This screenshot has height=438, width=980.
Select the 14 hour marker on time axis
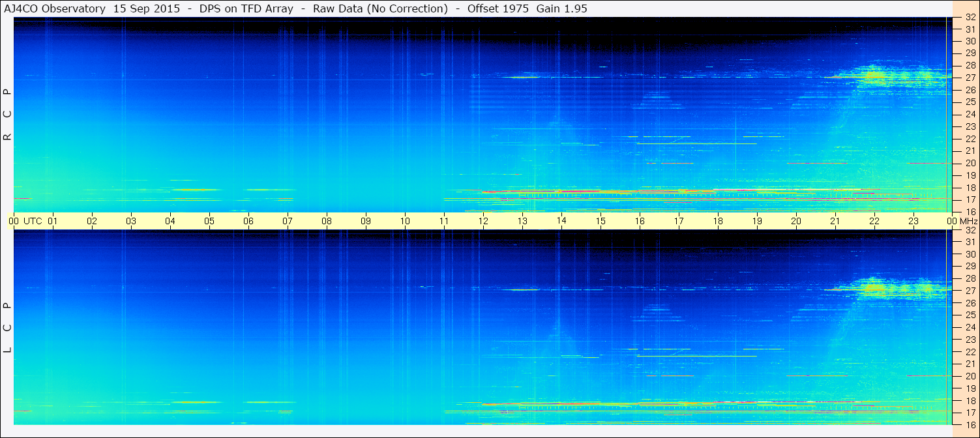pyautogui.click(x=561, y=221)
